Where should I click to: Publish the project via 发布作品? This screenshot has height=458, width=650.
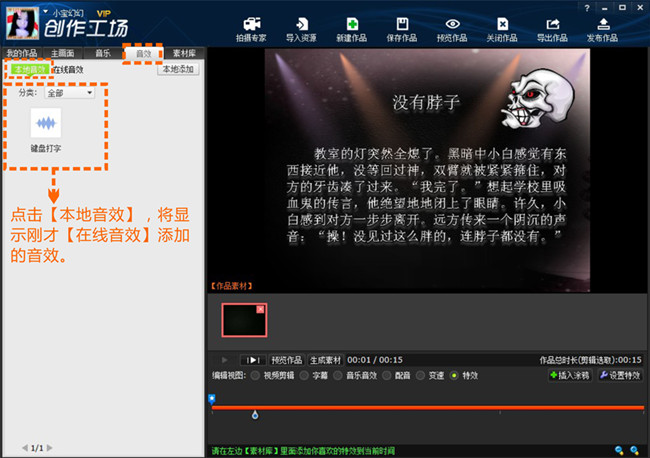click(602, 28)
